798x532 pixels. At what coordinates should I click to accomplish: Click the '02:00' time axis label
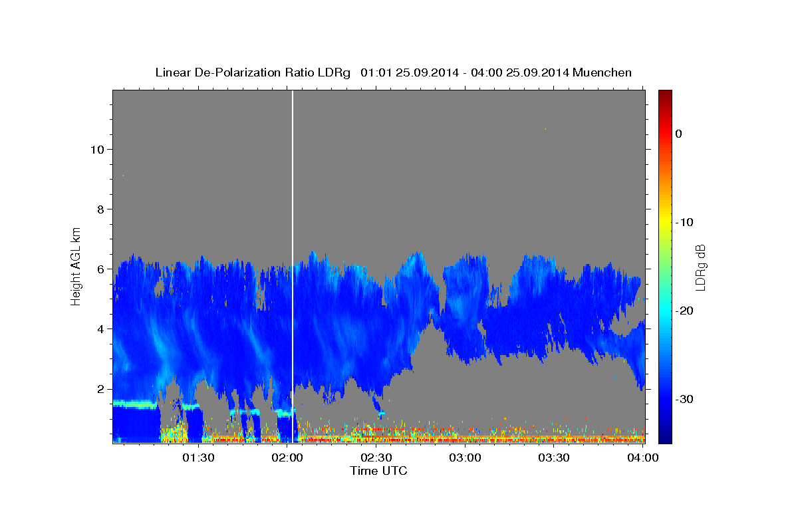[x=287, y=458]
